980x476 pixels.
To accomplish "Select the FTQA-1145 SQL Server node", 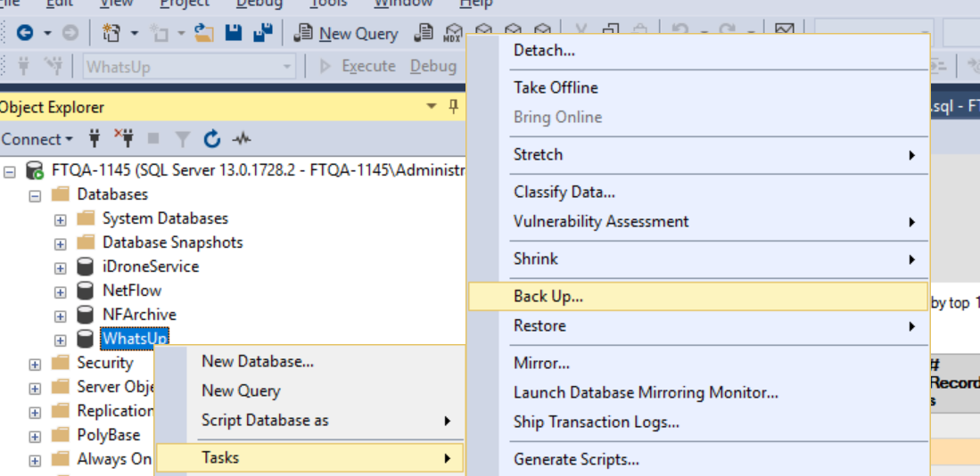I will point(258,170).
